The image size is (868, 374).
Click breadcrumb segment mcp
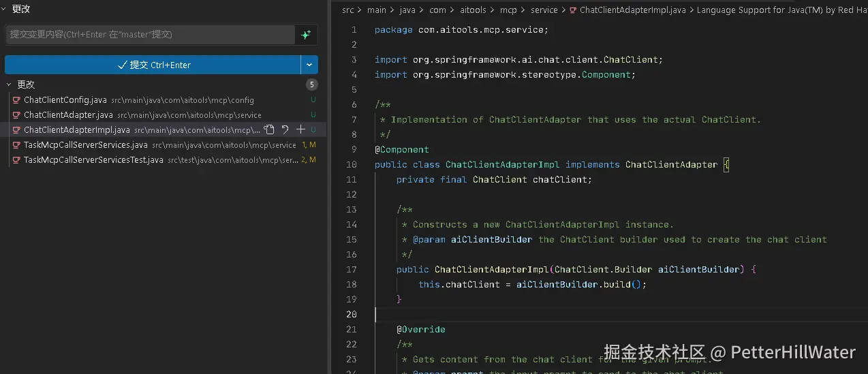coord(508,10)
